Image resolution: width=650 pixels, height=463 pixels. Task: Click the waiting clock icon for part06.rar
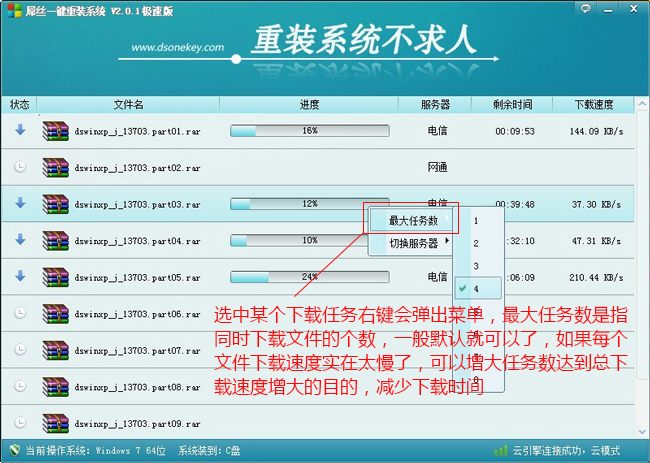[20, 313]
